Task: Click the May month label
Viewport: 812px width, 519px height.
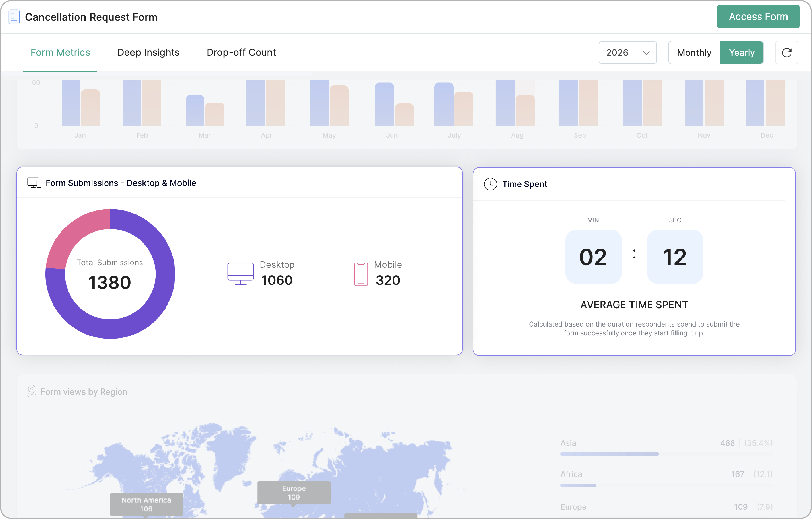Action: click(x=329, y=135)
